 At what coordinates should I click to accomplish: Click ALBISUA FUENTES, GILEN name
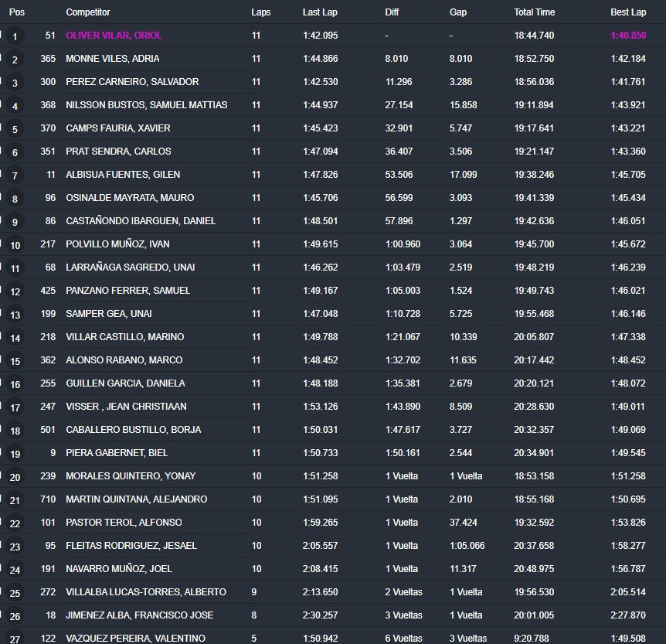click(123, 174)
